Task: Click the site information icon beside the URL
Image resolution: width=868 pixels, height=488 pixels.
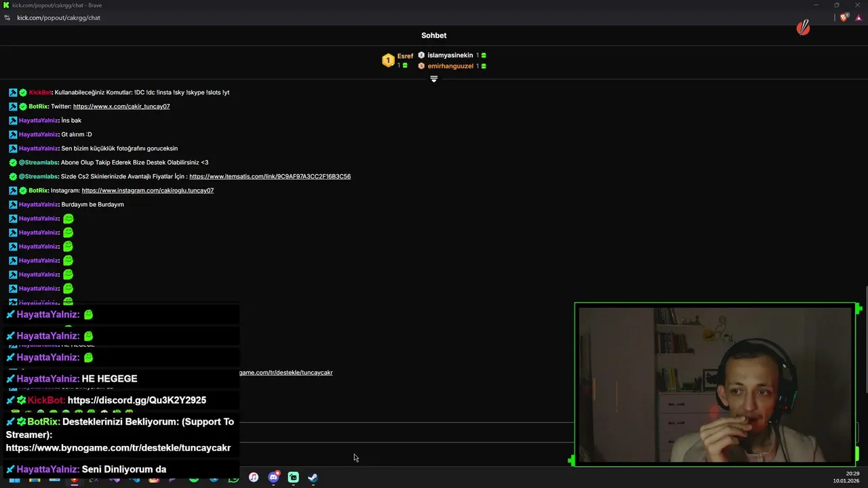Action: [7, 18]
